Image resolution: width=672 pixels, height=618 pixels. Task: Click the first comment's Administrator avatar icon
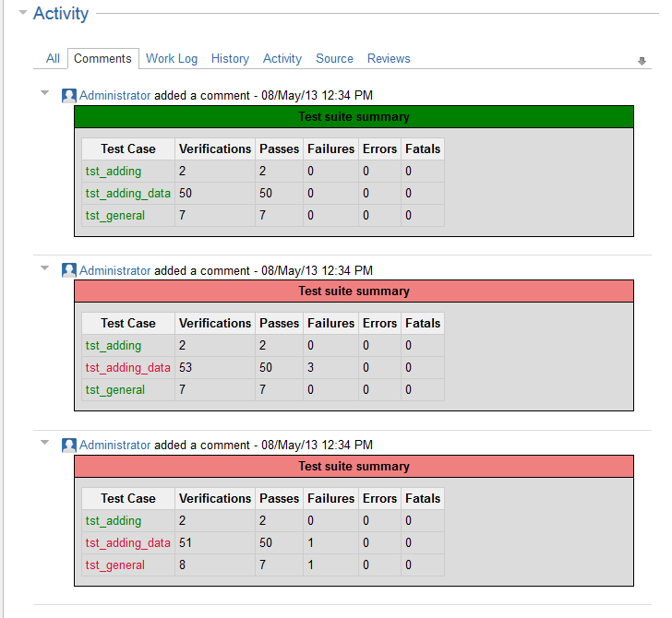click(x=69, y=96)
